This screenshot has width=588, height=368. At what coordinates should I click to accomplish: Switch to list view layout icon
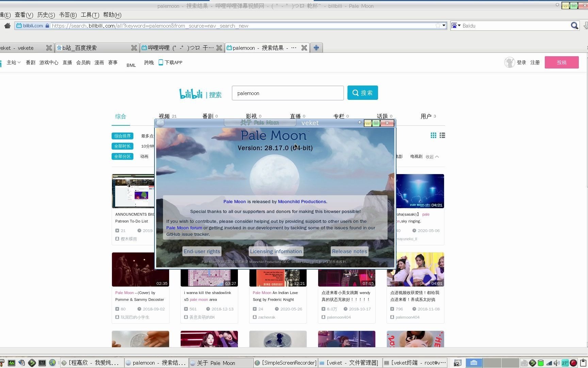pos(442,136)
